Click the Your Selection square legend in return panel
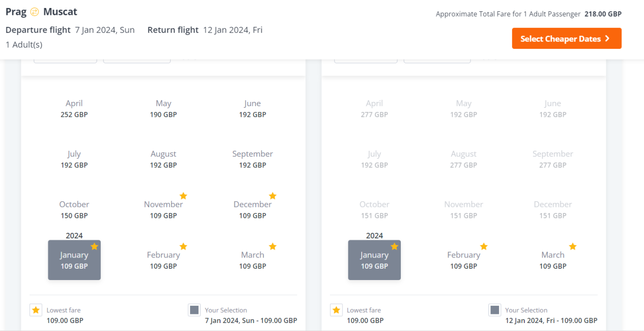This screenshot has width=644, height=331. point(495,310)
